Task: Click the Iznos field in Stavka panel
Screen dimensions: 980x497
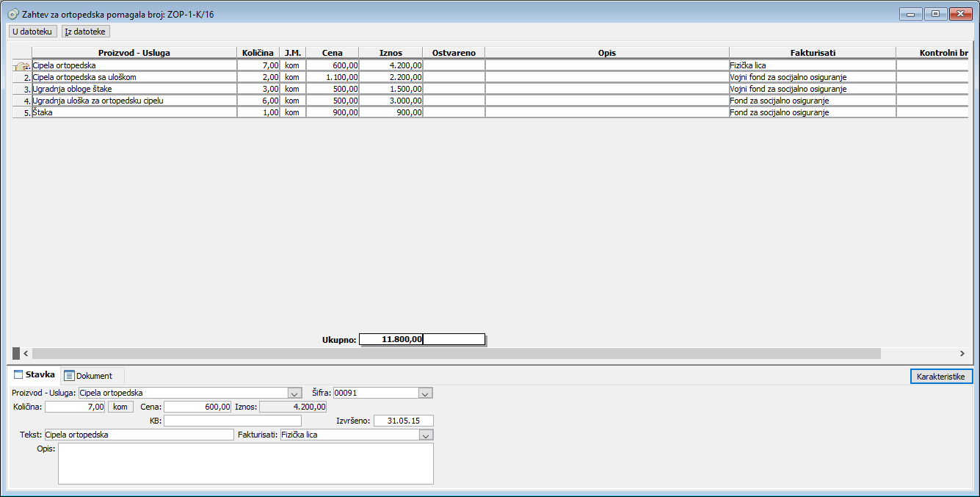Action: coord(294,407)
